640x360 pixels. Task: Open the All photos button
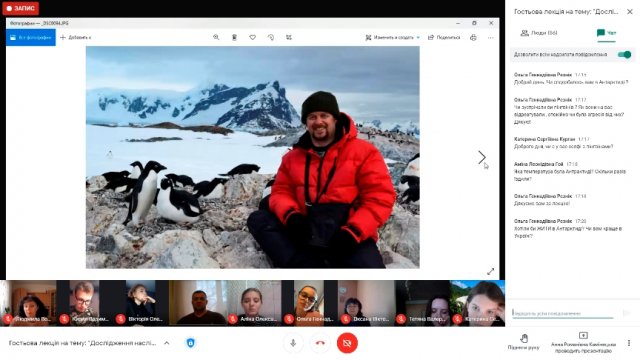click(31, 38)
